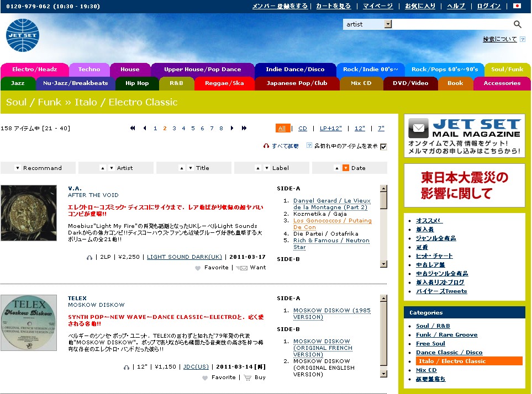Focus the search text field
The image size is (532, 394).
[452, 24]
